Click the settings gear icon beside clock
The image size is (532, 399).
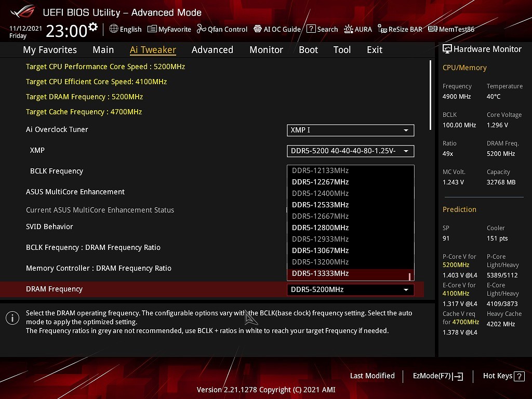(93, 27)
